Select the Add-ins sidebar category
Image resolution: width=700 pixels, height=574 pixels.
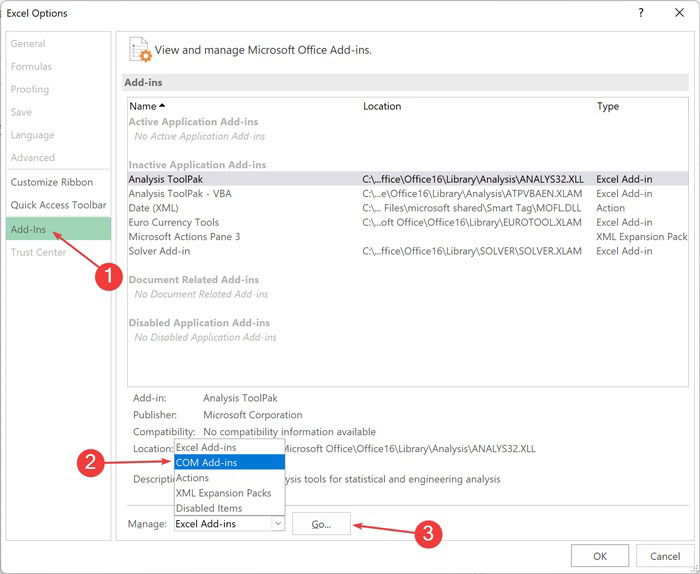pyautogui.click(x=58, y=229)
